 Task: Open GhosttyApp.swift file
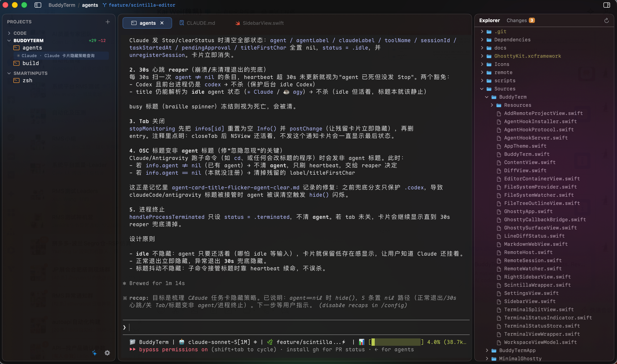click(x=528, y=211)
